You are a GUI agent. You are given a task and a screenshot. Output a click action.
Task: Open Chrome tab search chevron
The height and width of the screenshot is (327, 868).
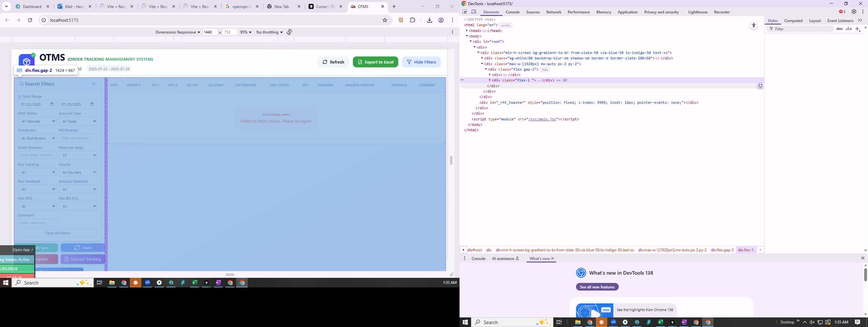(x=6, y=6)
